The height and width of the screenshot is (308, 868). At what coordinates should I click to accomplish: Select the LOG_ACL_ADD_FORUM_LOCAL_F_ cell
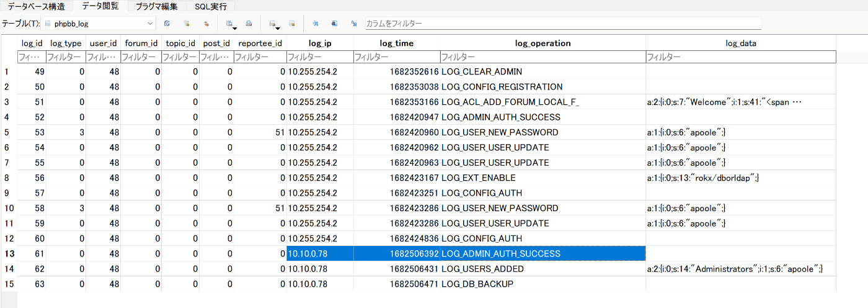[x=543, y=102]
